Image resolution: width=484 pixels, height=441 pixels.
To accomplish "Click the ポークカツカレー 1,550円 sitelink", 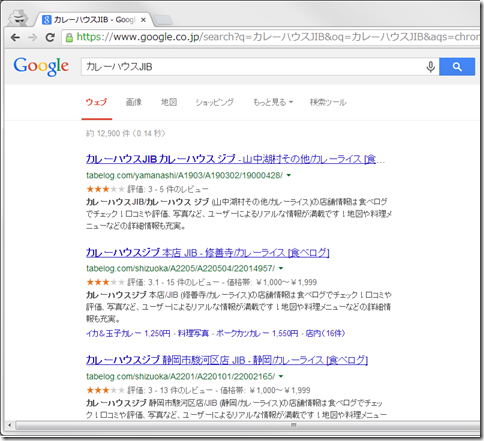I will (x=257, y=333).
